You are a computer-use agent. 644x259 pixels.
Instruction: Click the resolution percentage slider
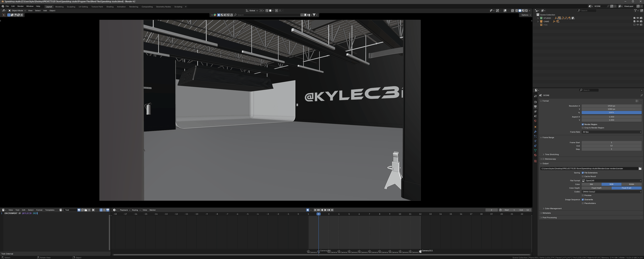611,112
